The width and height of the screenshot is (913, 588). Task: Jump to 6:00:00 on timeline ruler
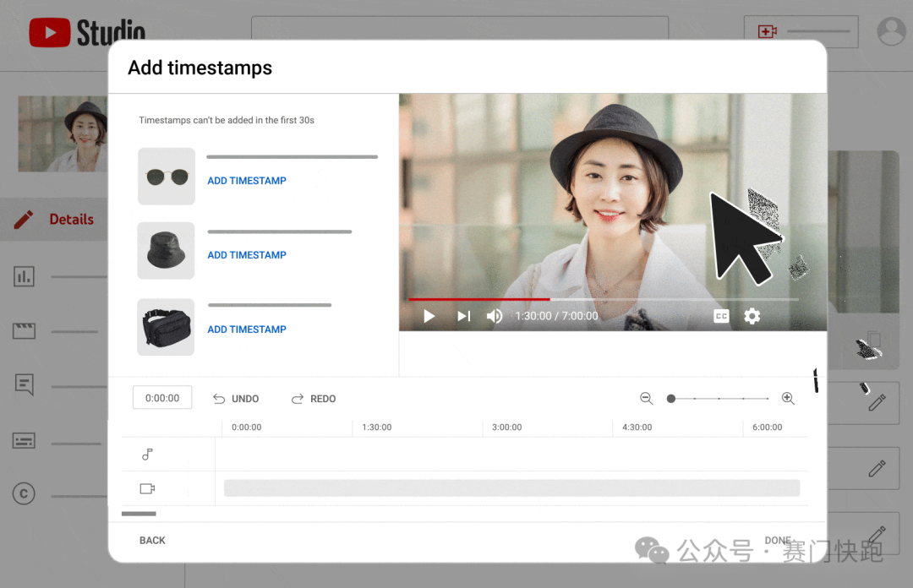click(x=767, y=427)
